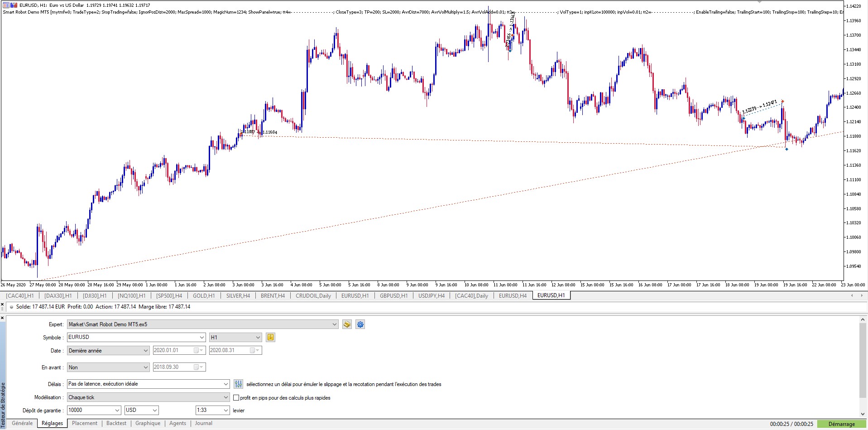Open the calendar picker for 2020.01.01

coord(196,350)
